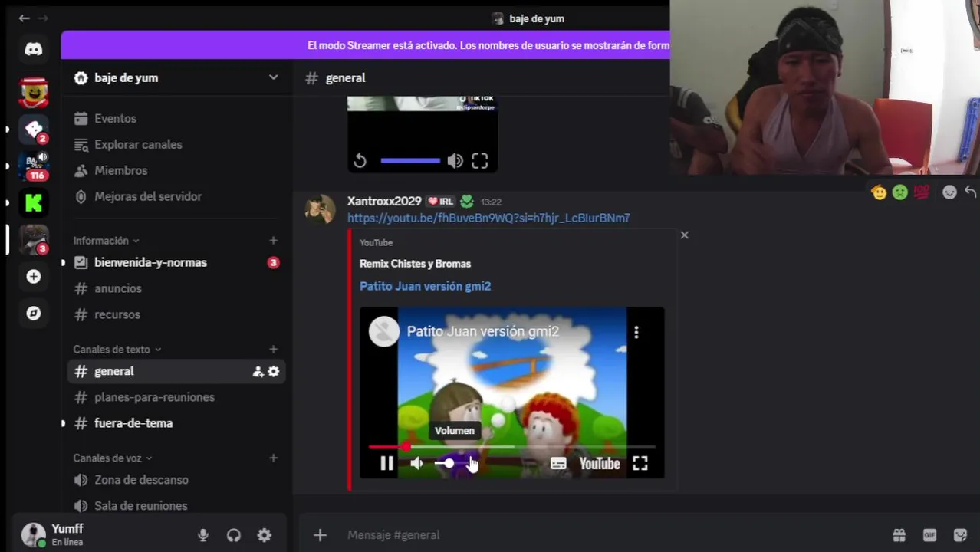
Task: Open anuncios channel
Action: tap(176, 288)
